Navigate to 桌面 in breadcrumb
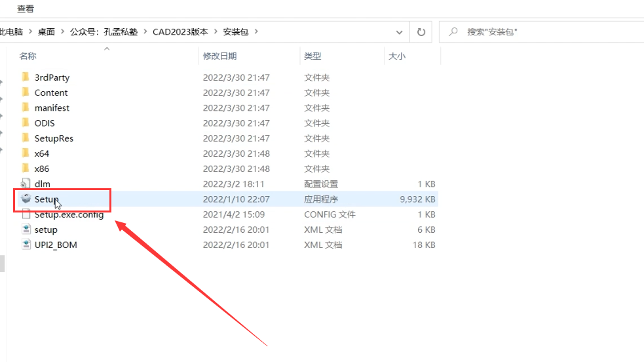The image size is (644, 362). 46,31
